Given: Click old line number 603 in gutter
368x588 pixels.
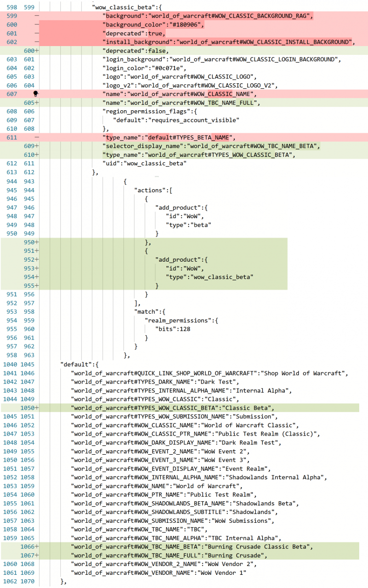Looking at the screenshot, I should pos(11,60).
